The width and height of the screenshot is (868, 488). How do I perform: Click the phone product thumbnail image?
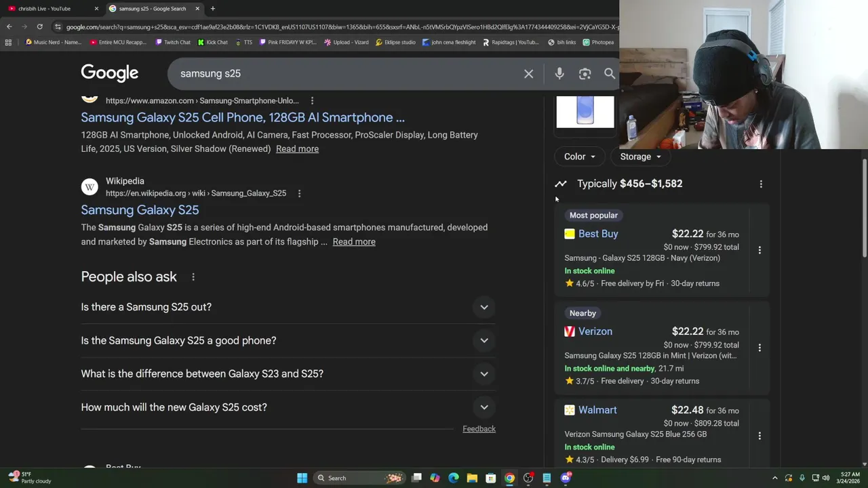(585, 112)
